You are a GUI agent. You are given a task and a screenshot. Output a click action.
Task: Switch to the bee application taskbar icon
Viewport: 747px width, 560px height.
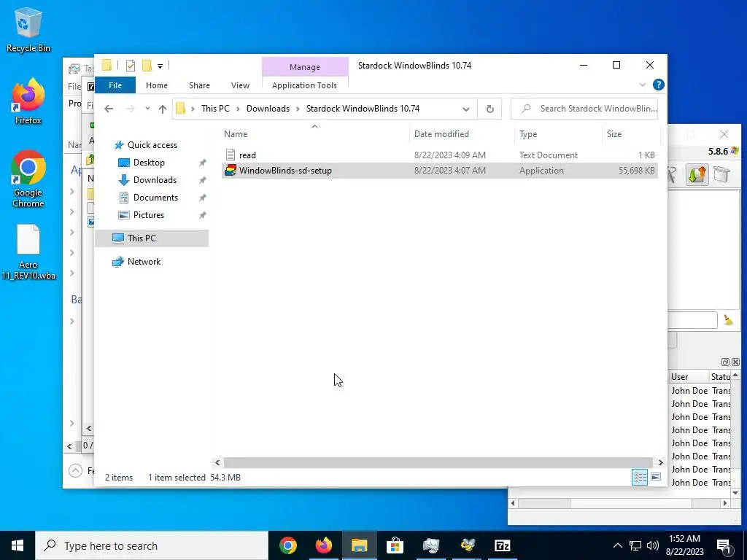click(x=467, y=545)
